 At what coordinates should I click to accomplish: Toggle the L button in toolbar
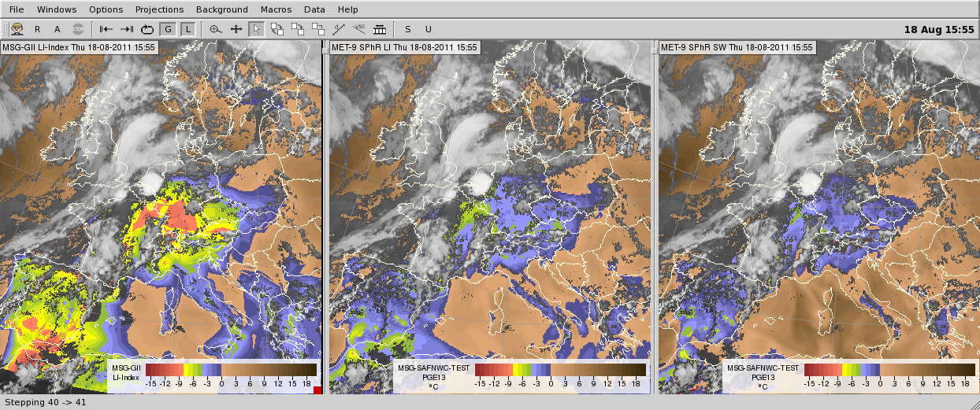pos(187,29)
